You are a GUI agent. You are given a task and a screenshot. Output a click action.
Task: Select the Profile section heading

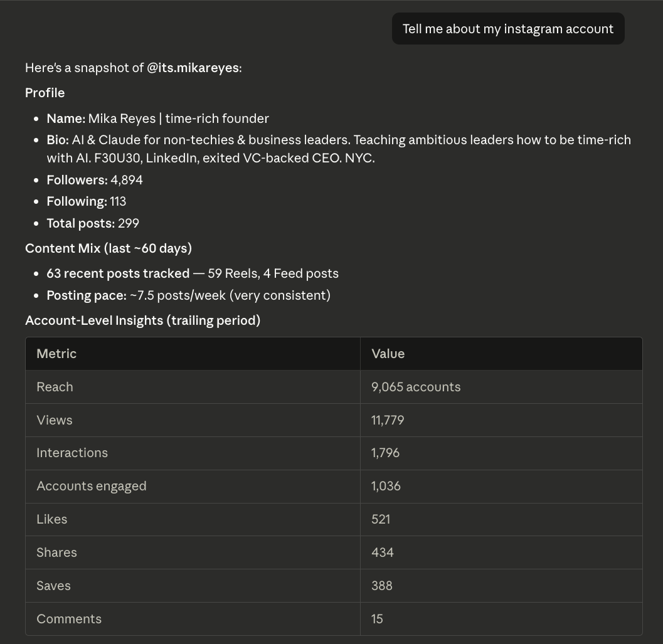[x=45, y=93]
